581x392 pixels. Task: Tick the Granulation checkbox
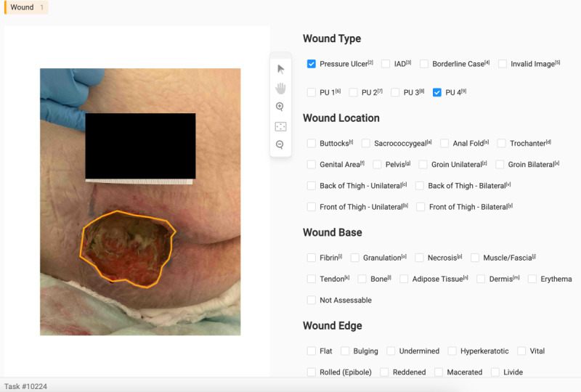(354, 258)
